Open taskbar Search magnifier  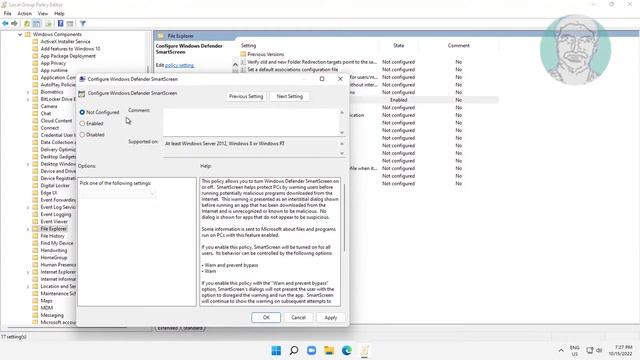(294, 350)
